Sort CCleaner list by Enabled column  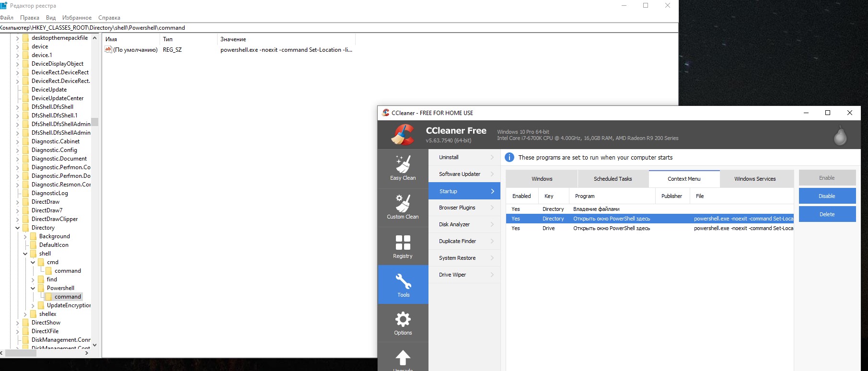coord(522,196)
